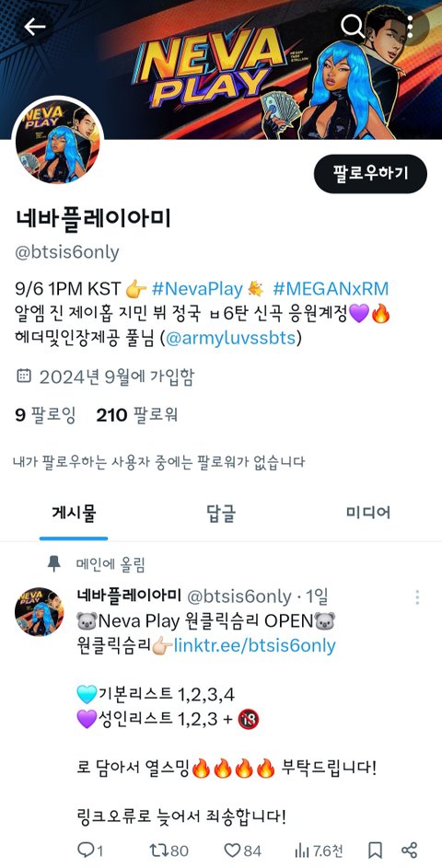Follow the account with 팔로우하기 button
This screenshot has height=868, width=442.
(370, 174)
